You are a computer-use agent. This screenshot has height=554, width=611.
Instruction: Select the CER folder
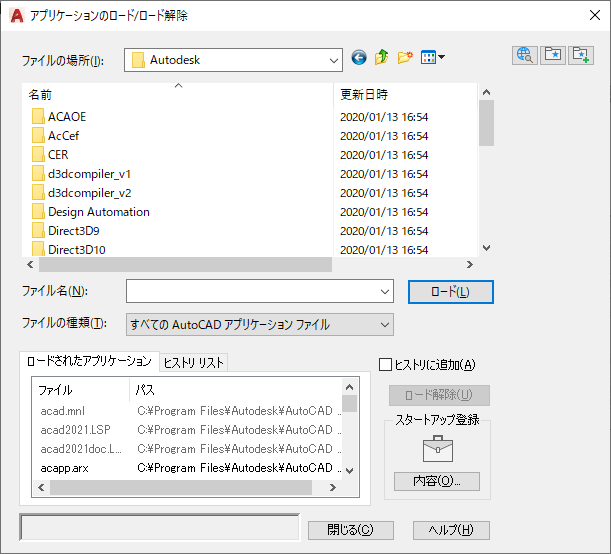pyautogui.click(x=50, y=155)
